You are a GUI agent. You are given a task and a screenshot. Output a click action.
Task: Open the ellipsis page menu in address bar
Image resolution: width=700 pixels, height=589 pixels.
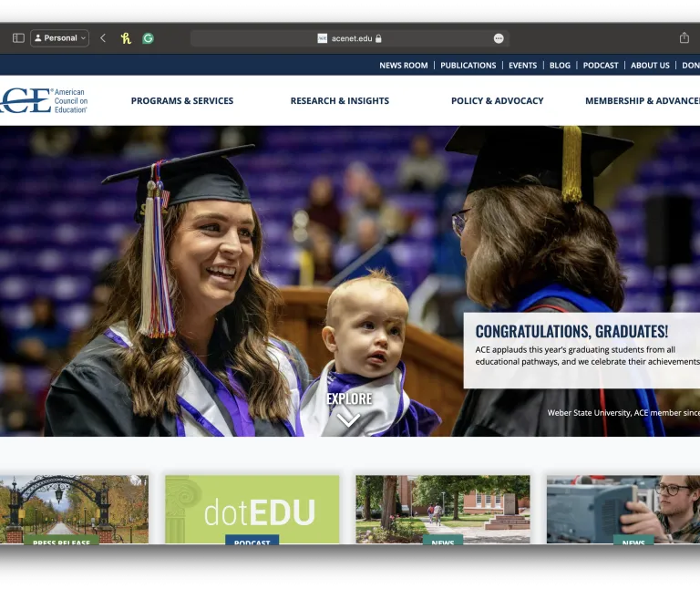(499, 38)
